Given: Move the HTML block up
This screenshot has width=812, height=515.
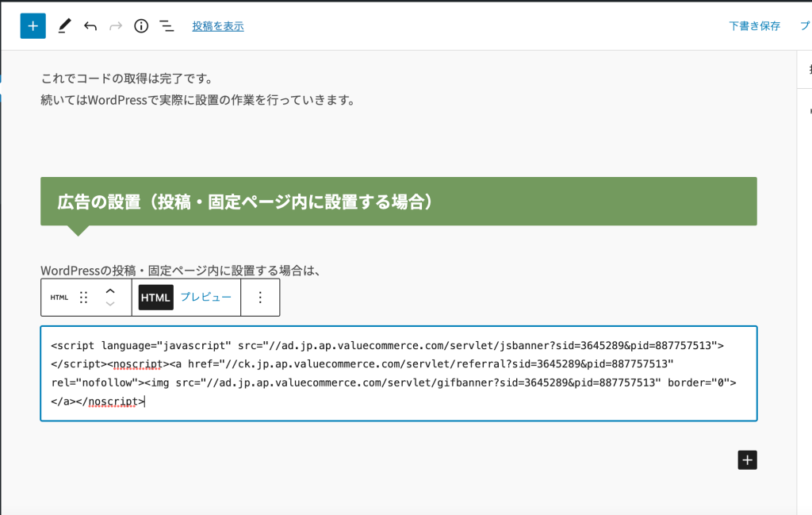Looking at the screenshot, I should tap(109, 291).
